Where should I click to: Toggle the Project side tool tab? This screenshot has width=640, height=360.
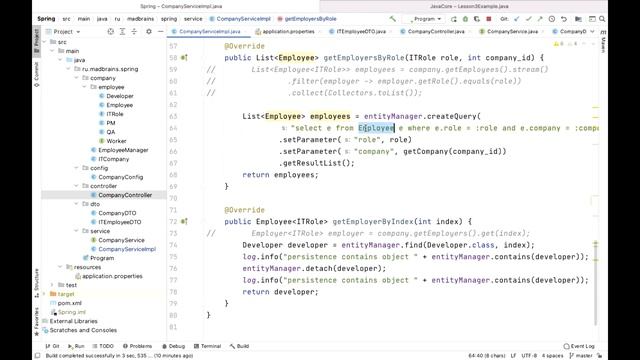37,42
